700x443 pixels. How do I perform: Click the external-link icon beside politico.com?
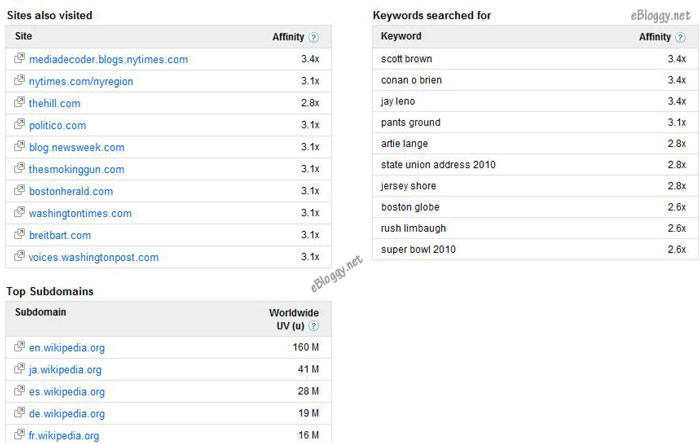point(19,124)
